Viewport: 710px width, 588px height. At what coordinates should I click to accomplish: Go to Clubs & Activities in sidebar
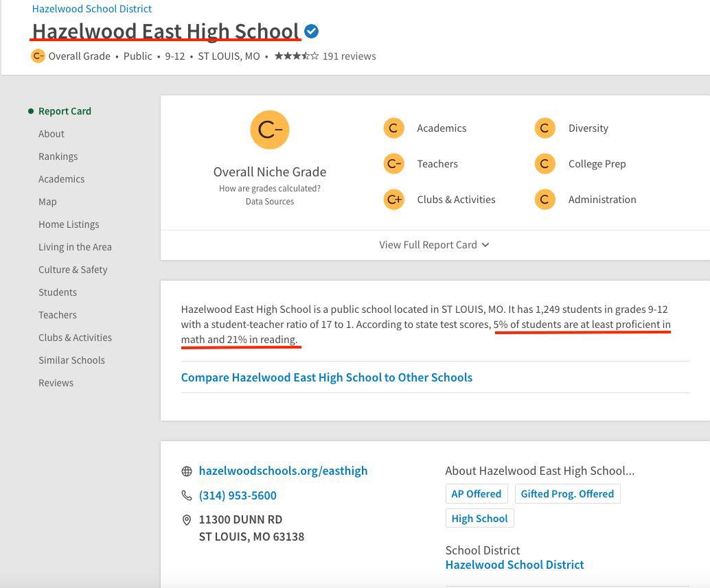(x=75, y=338)
